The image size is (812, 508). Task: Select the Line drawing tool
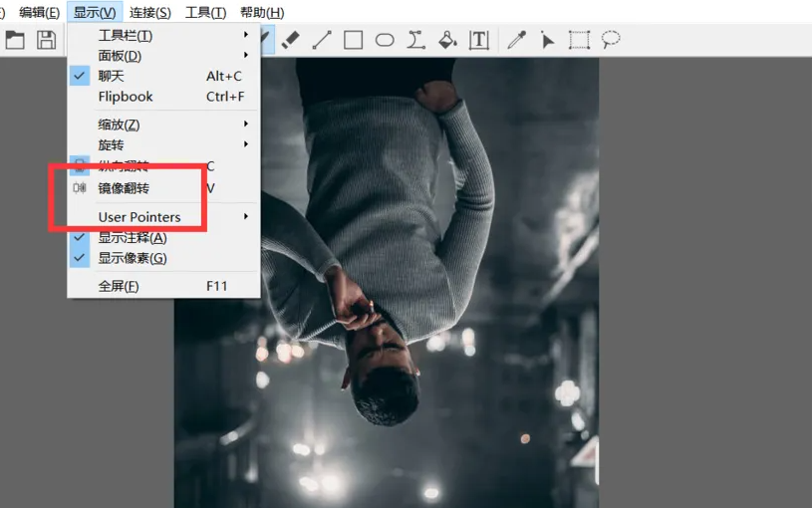(321, 40)
